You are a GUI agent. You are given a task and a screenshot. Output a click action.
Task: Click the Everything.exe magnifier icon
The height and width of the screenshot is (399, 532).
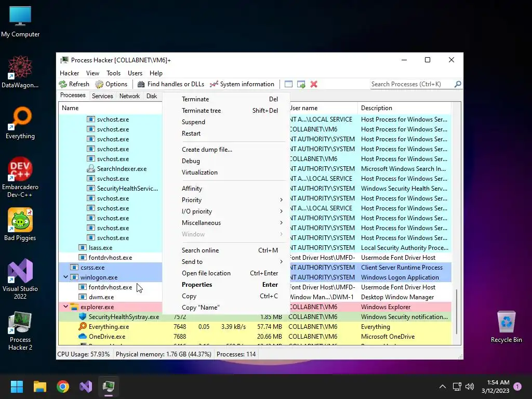coord(83,326)
